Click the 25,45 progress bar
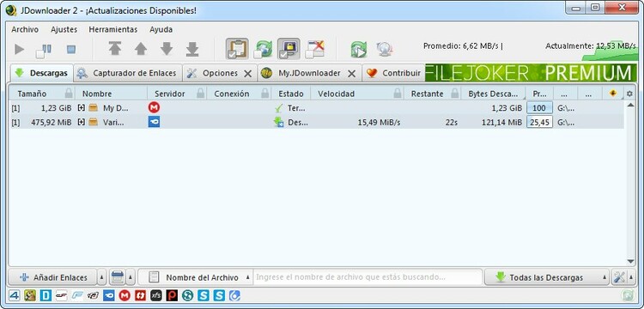The image size is (644, 309). (x=539, y=122)
